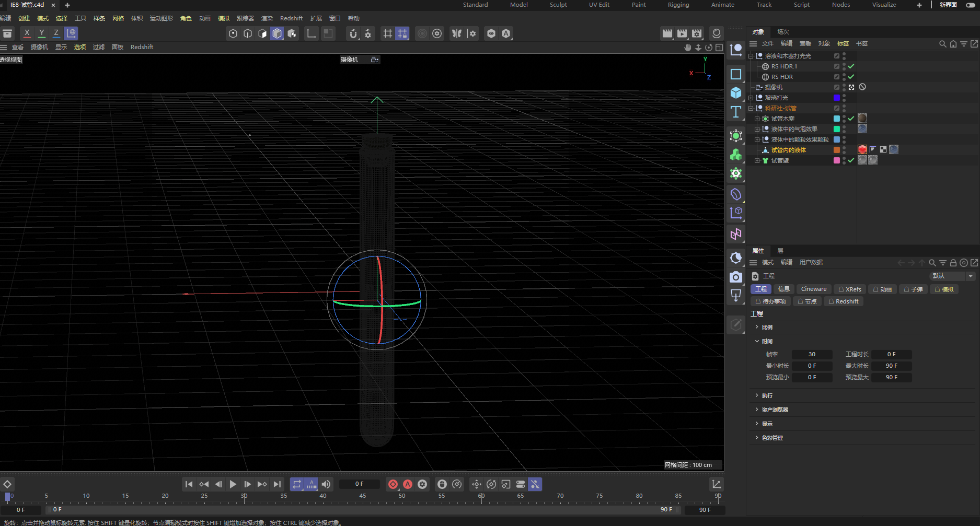
Task: Toggle enable checkmark for 试管壁
Action: pos(851,160)
